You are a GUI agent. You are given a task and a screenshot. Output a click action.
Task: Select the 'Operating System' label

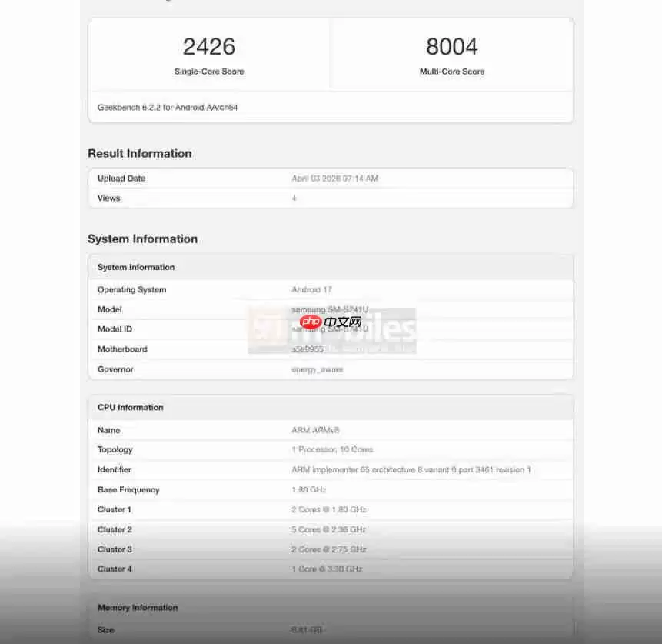(131, 290)
